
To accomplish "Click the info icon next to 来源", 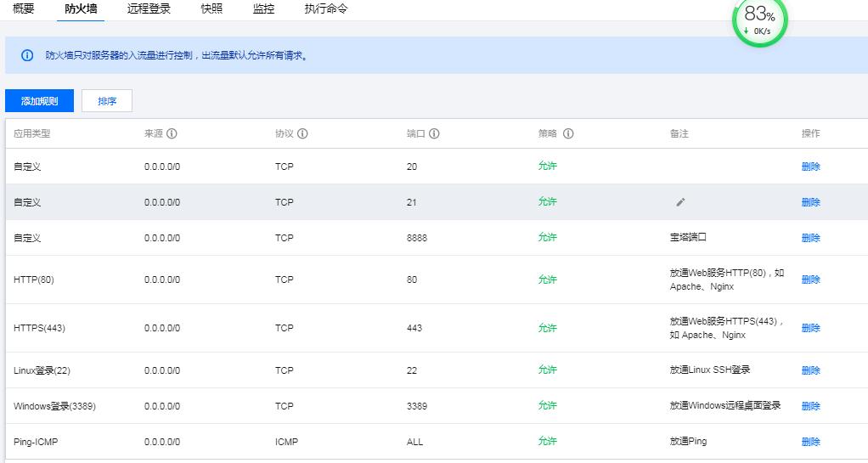I will [172, 133].
